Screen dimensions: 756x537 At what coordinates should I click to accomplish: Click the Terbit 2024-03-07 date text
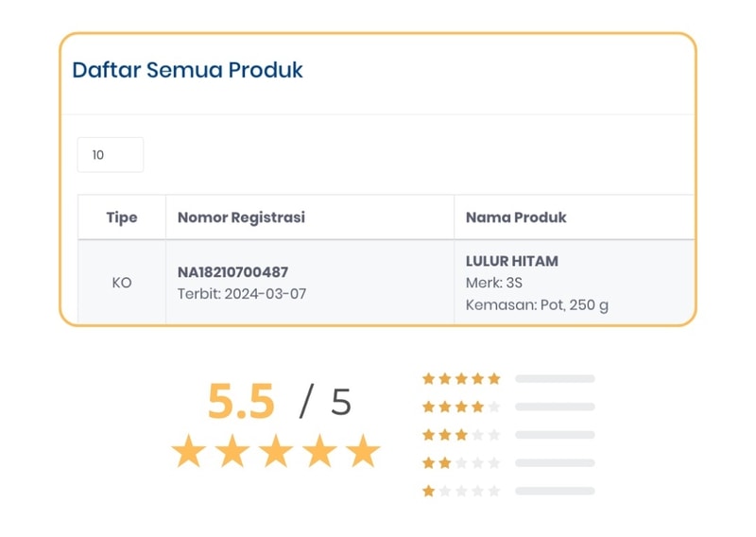pyautogui.click(x=242, y=294)
